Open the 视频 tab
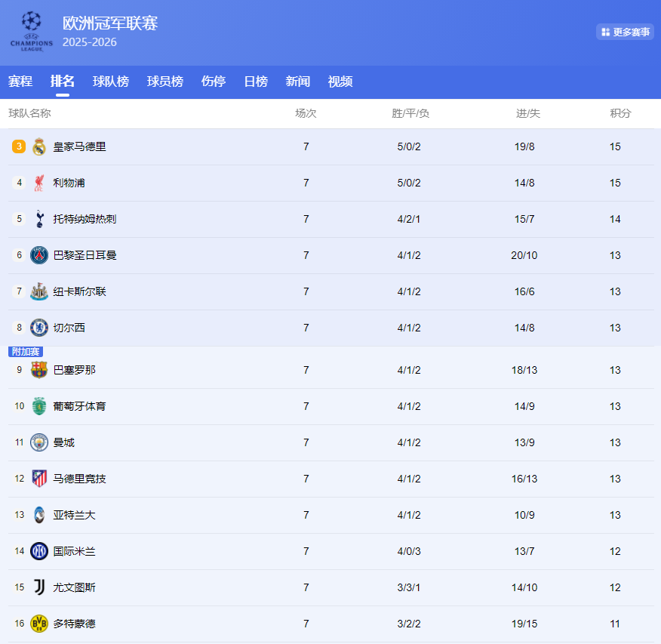The height and width of the screenshot is (644, 661). coord(340,81)
